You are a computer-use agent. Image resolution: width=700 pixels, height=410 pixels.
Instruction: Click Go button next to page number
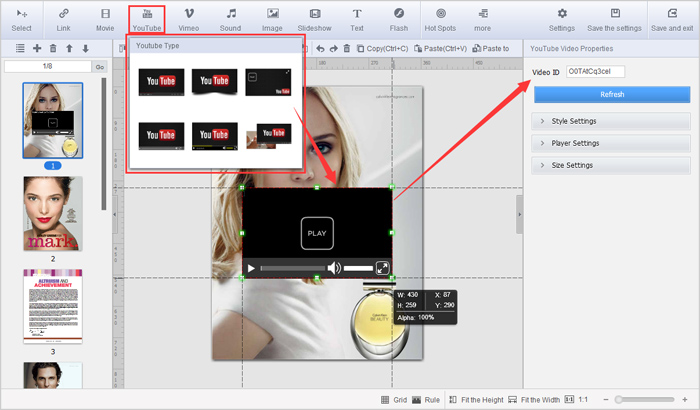click(99, 66)
